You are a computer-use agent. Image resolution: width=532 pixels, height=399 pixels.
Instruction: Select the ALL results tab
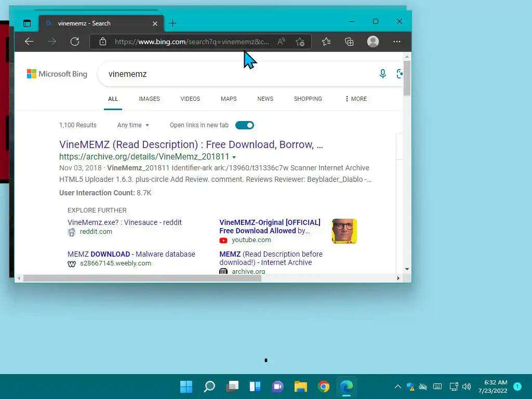(113, 99)
